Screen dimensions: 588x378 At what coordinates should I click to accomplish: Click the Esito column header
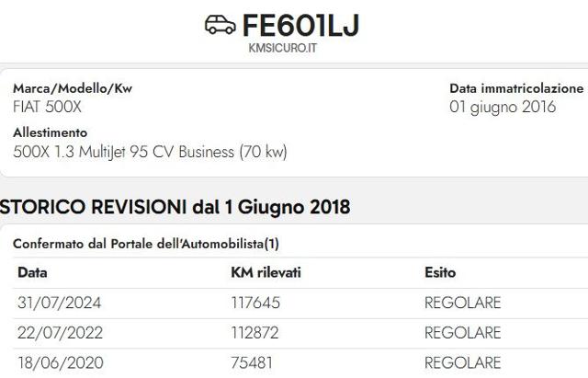440,272
